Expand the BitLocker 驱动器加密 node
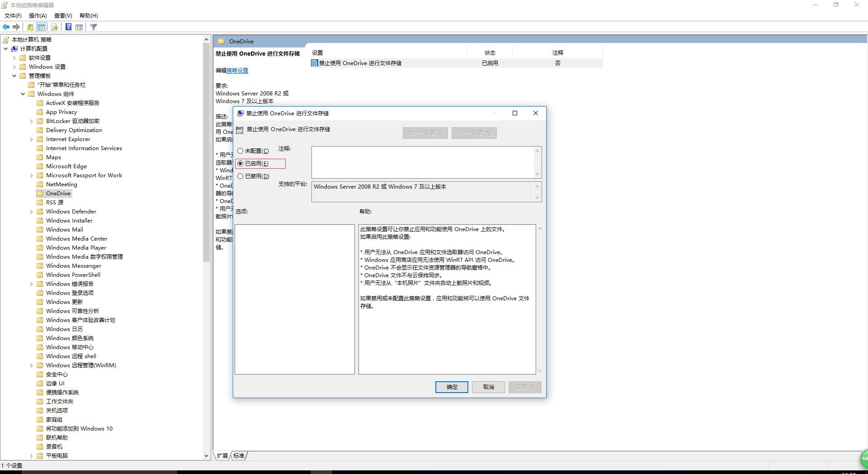Viewport: 868px width, 474px height. click(32, 121)
